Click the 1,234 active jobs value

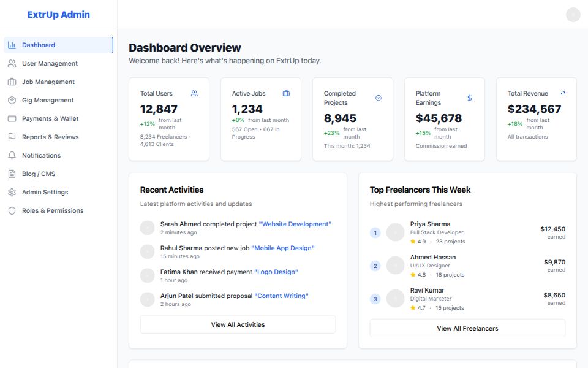(x=247, y=109)
